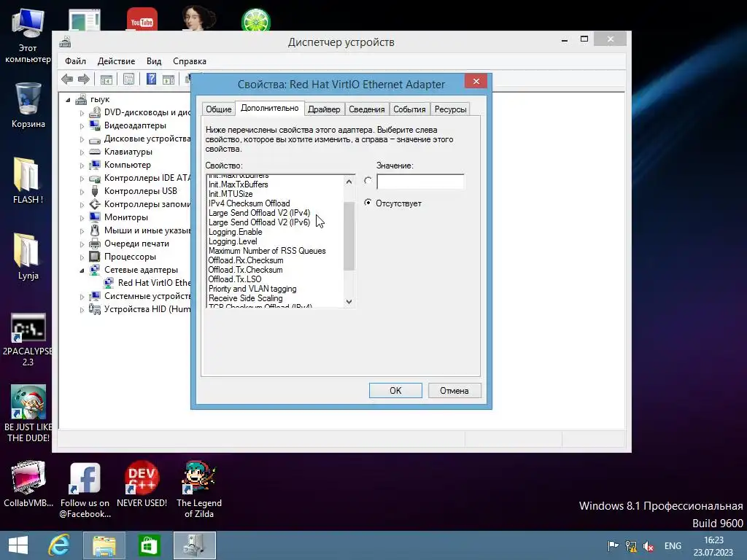Select Receive Side Scaling property

tap(246, 298)
